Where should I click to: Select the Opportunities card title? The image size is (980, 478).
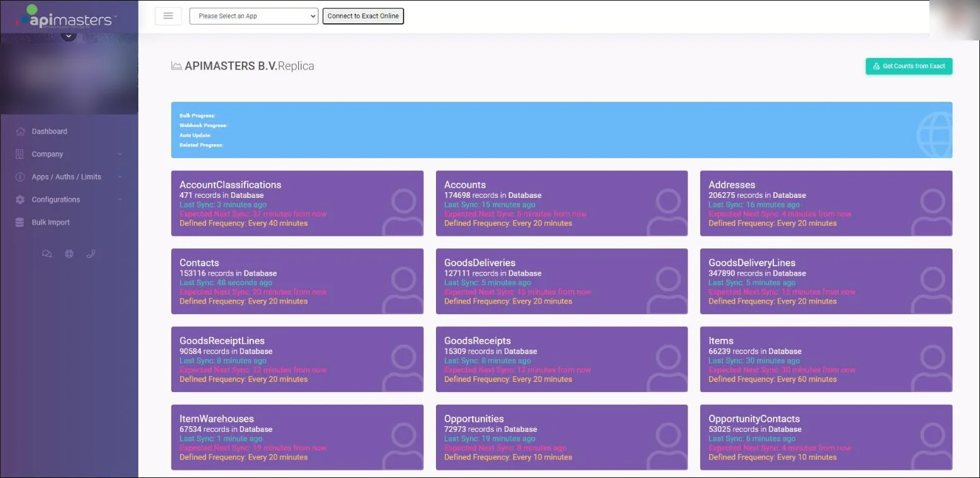point(474,419)
